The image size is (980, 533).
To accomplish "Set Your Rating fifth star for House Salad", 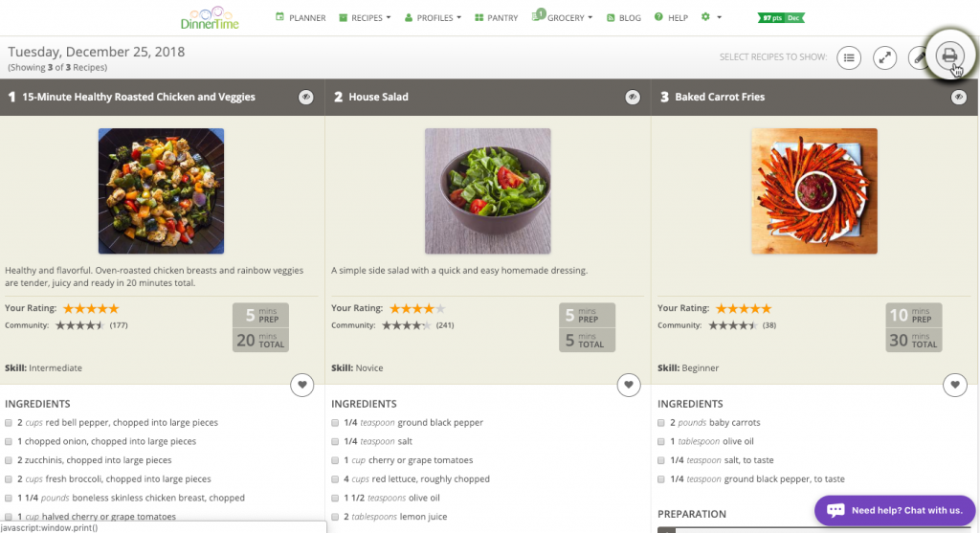I will [x=440, y=309].
